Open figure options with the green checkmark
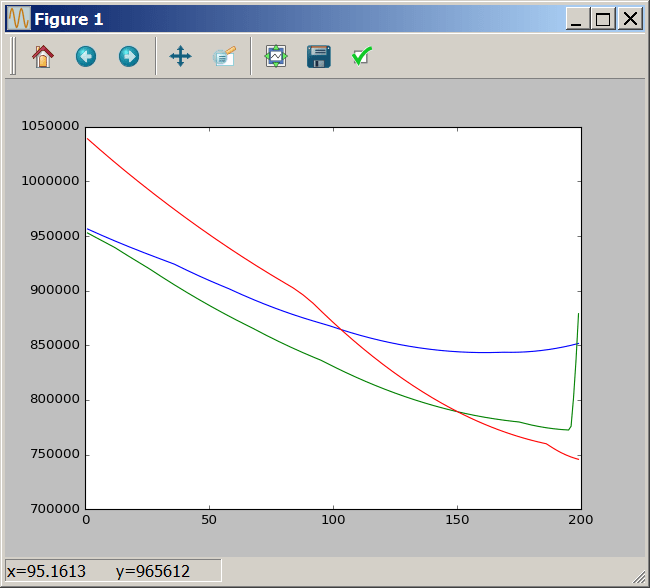Screen dimensions: 650x588 361,56
